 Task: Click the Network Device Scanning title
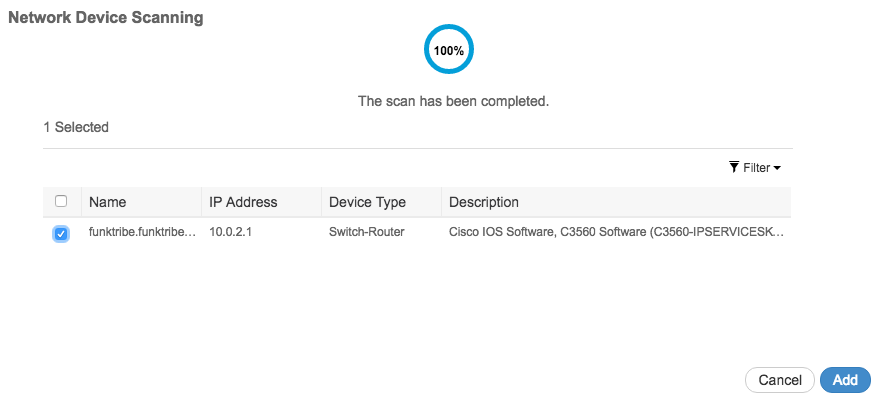(x=105, y=18)
